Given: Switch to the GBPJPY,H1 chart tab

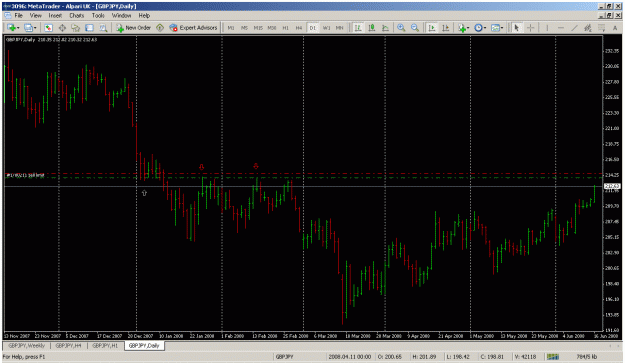Looking at the screenshot, I should (105, 345).
